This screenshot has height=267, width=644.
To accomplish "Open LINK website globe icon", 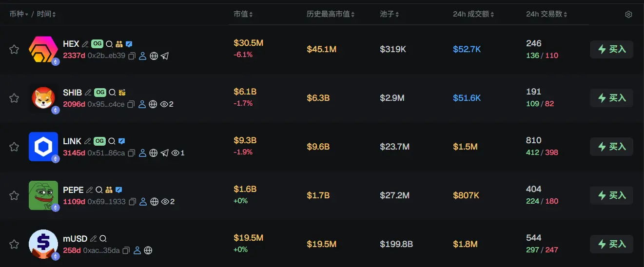I will (x=153, y=153).
